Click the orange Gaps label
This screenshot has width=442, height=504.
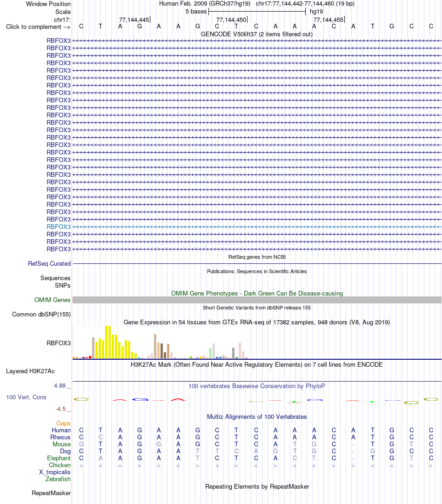(63, 423)
